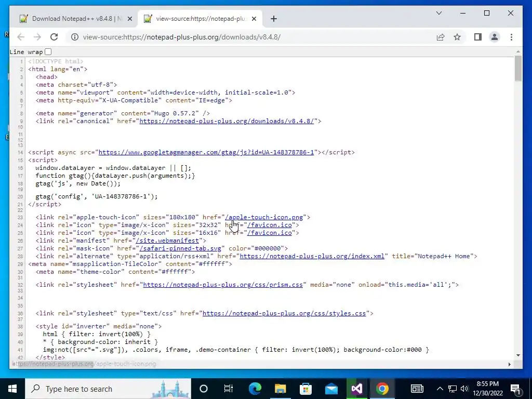532x399 pixels.
Task: Click the vertical scrollbar thumb
Action: click(x=518, y=68)
